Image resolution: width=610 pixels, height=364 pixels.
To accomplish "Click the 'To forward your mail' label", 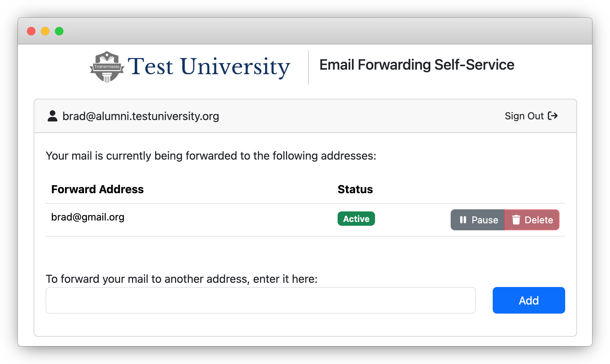I will pyautogui.click(x=181, y=279).
